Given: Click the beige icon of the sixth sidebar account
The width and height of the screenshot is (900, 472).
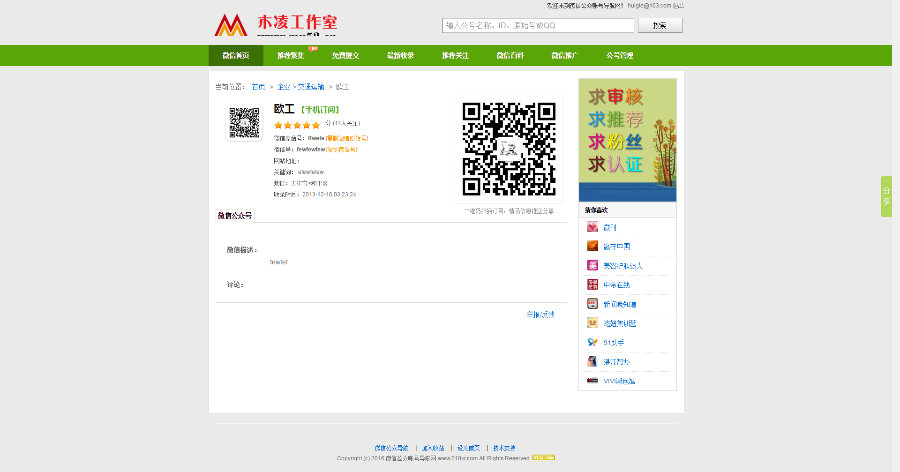Looking at the screenshot, I should 592,323.
